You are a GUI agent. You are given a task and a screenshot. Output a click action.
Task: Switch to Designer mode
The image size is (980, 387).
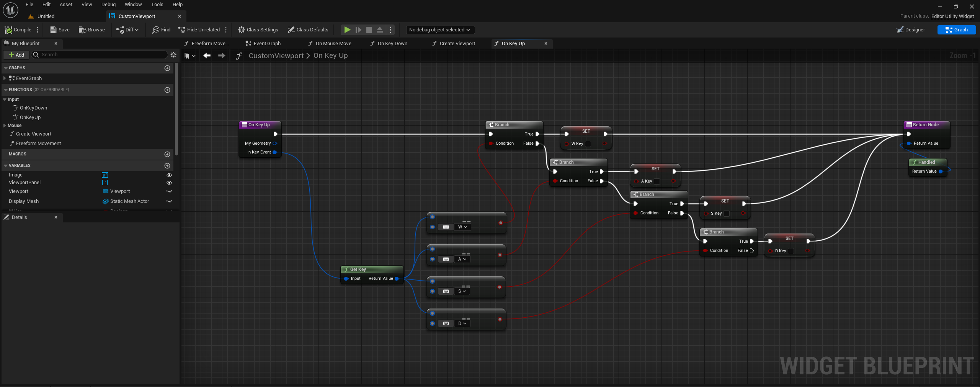pyautogui.click(x=911, y=30)
